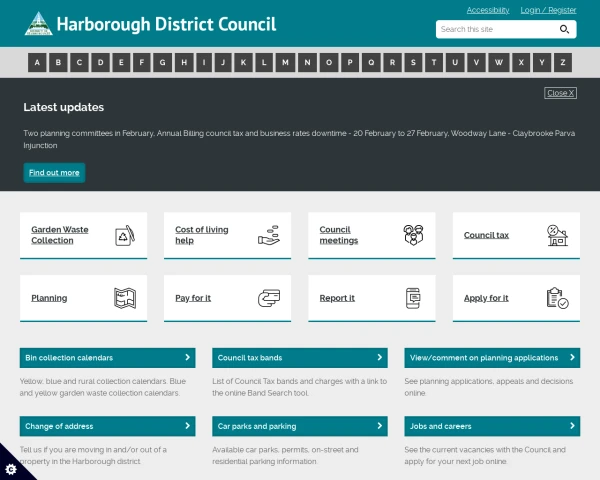Viewport: 600px width, 480px height.
Task: Select letter K in A-Z index
Action: point(243,62)
